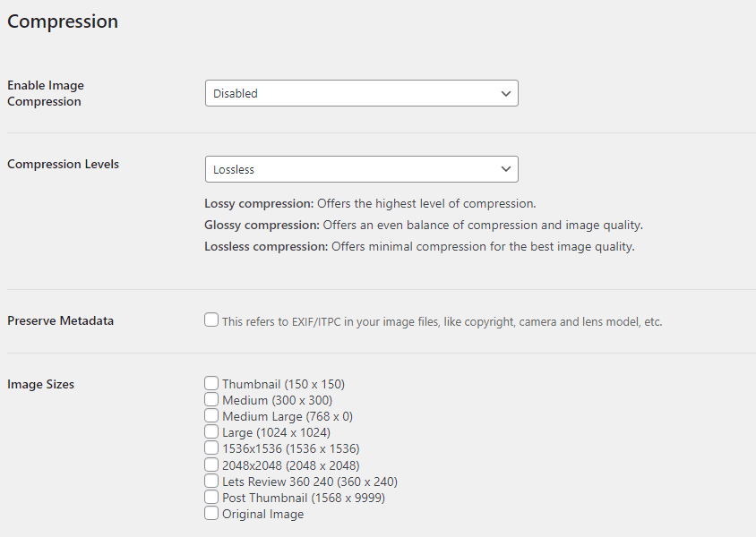756x537 pixels.
Task: Click the Enable Image Compression field label
Action: pyautogui.click(x=46, y=93)
